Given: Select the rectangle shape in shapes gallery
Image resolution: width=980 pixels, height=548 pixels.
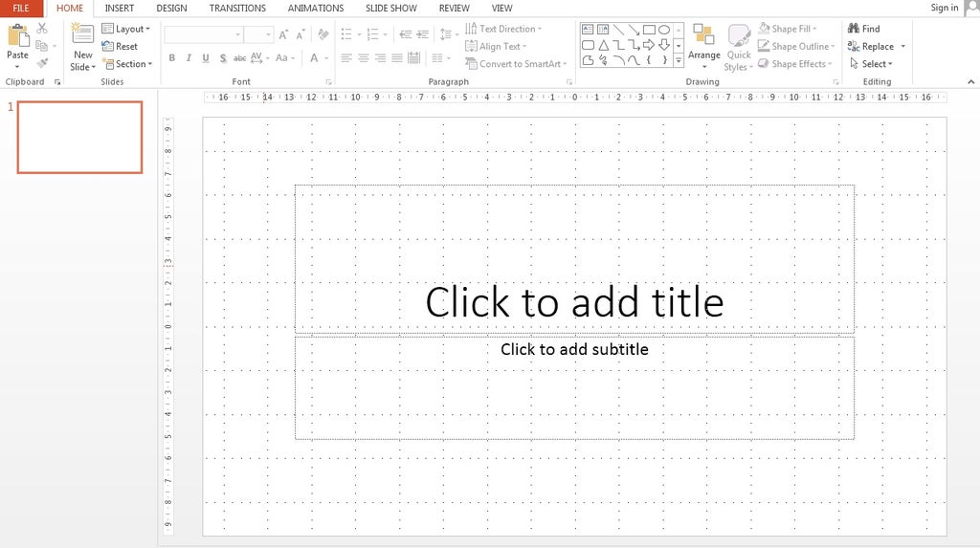Looking at the screenshot, I should 649,30.
